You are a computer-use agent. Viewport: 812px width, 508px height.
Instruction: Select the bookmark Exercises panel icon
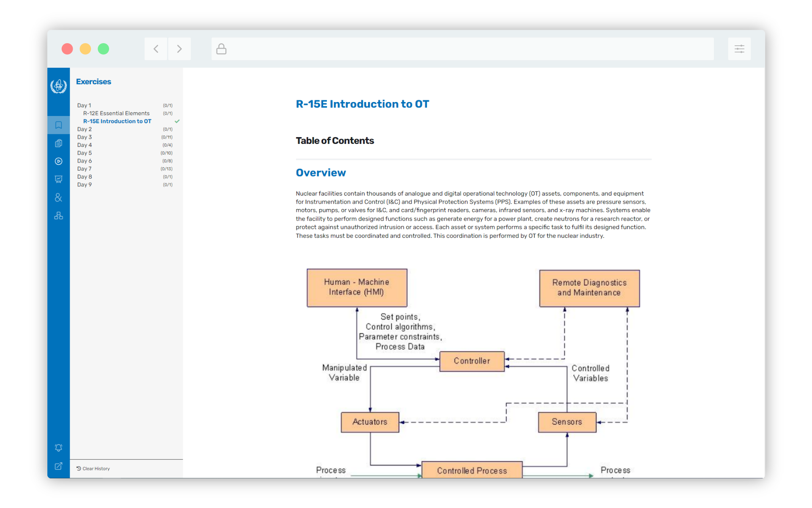click(x=58, y=125)
